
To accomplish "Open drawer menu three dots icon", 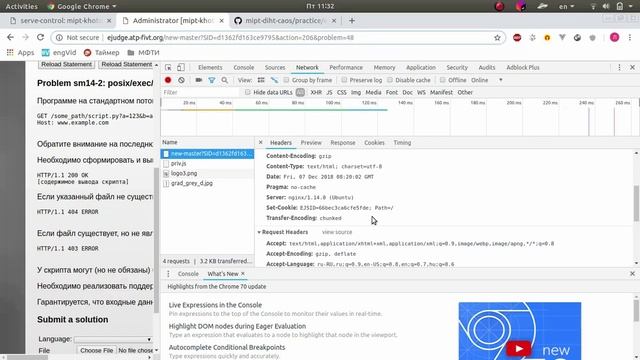I will pyautogui.click(x=168, y=273).
